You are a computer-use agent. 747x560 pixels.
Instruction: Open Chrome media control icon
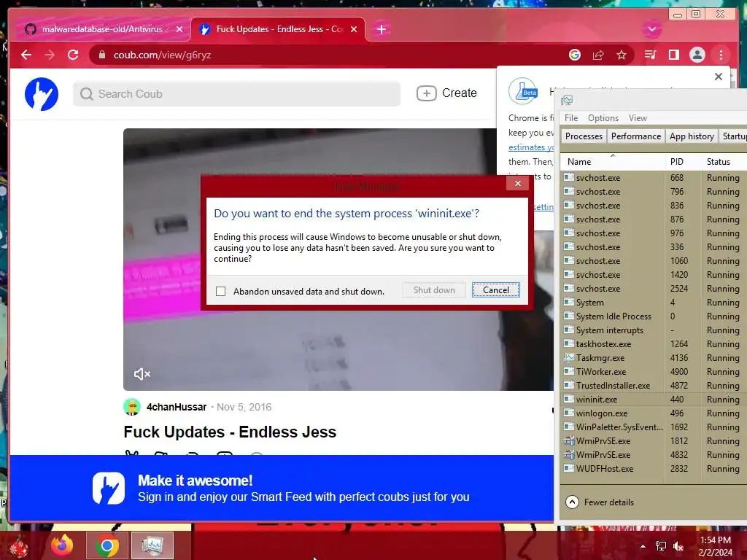coord(650,55)
